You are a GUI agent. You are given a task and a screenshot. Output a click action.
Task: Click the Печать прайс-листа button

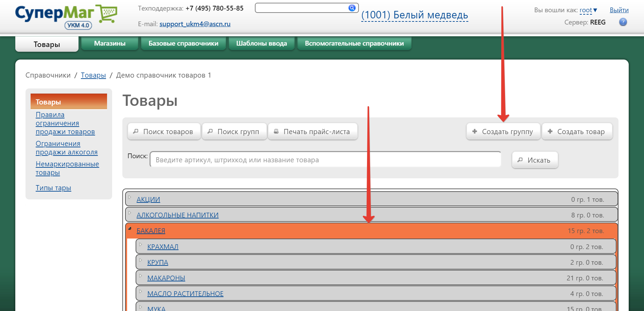pos(313,131)
